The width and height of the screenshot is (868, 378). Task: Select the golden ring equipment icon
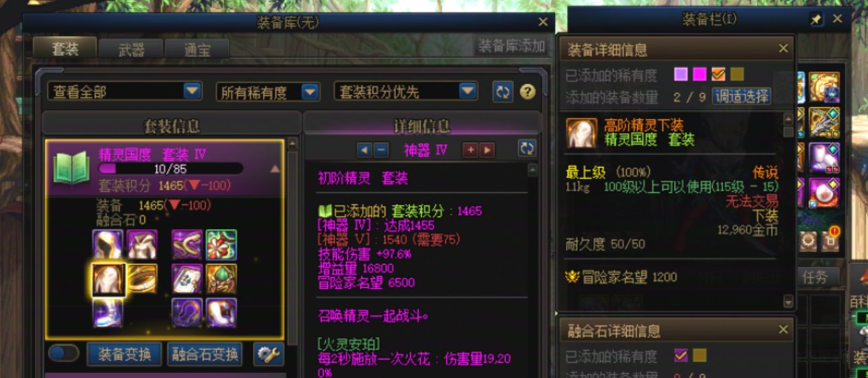[x=142, y=278]
